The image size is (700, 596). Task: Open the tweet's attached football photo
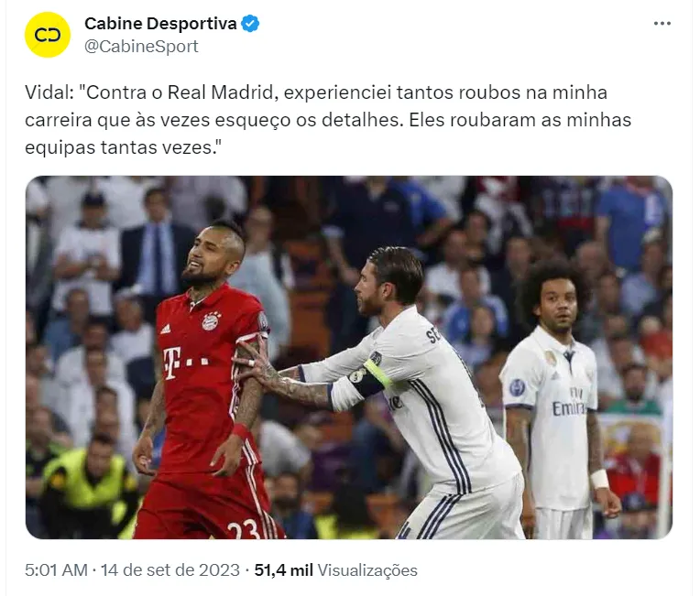[349, 357]
